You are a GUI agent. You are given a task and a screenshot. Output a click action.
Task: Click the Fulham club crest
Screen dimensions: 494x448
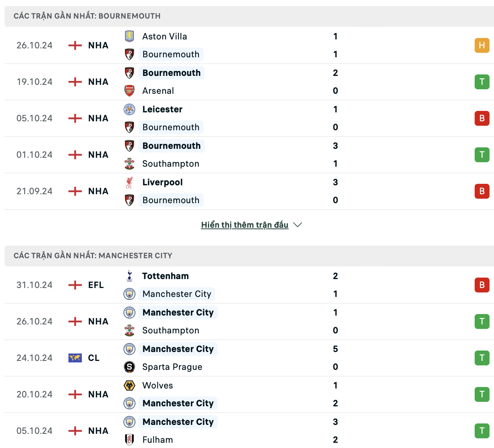tap(129, 440)
